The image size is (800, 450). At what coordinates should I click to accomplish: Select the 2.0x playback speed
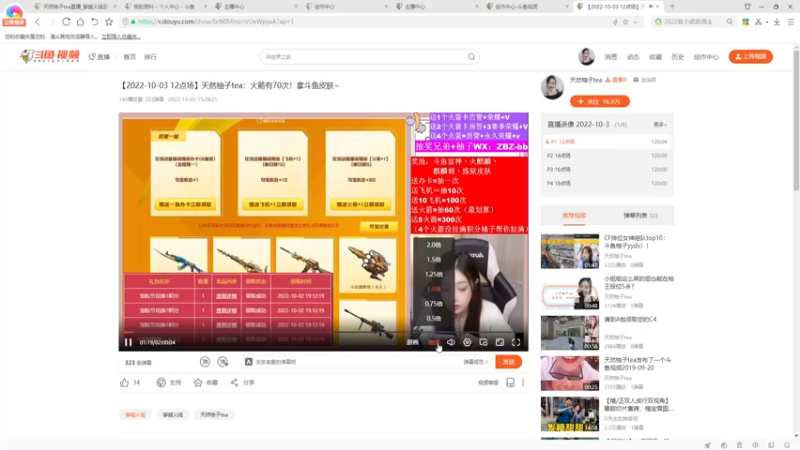434,245
